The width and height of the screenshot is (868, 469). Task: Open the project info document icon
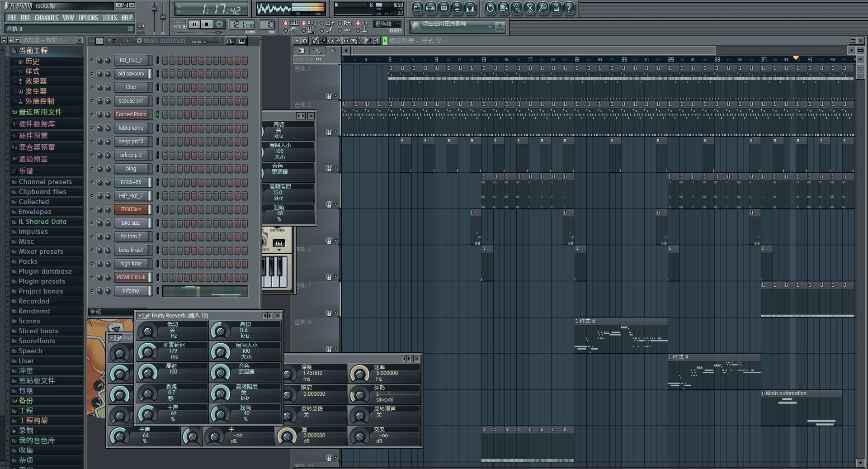coord(556,8)
